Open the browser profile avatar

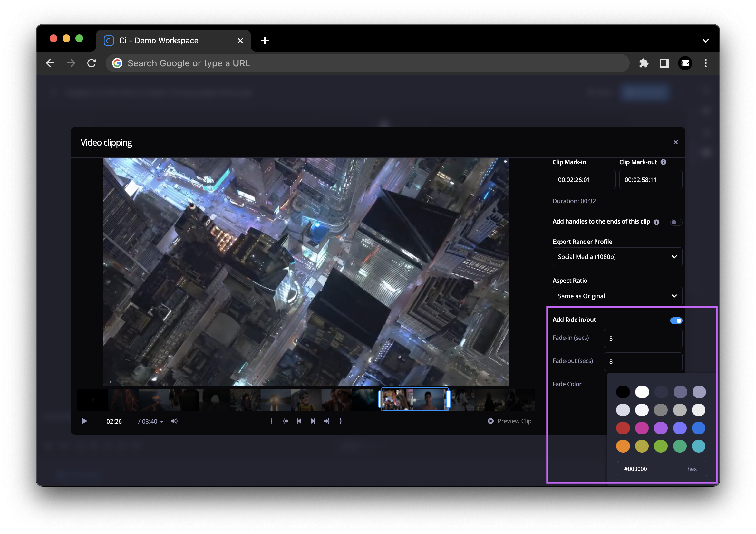(685, 63)
